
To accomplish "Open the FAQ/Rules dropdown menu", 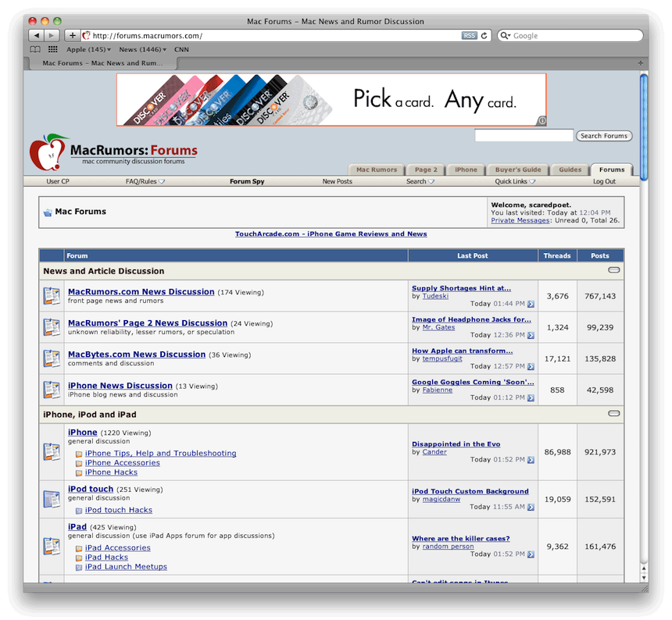I will click(x=145, y=181).
